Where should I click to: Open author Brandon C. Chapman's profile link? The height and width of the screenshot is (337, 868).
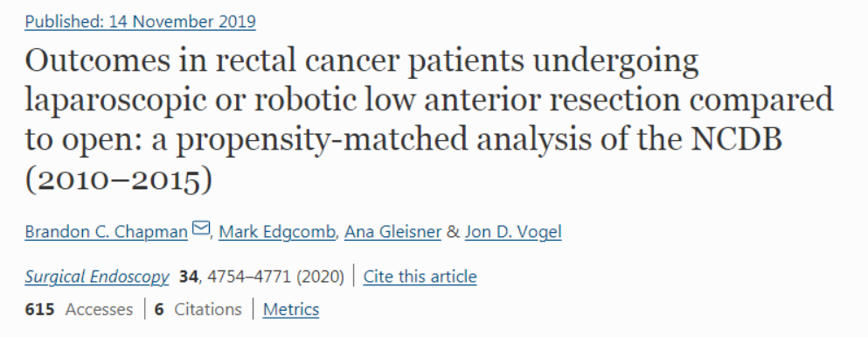pos(107,232)
